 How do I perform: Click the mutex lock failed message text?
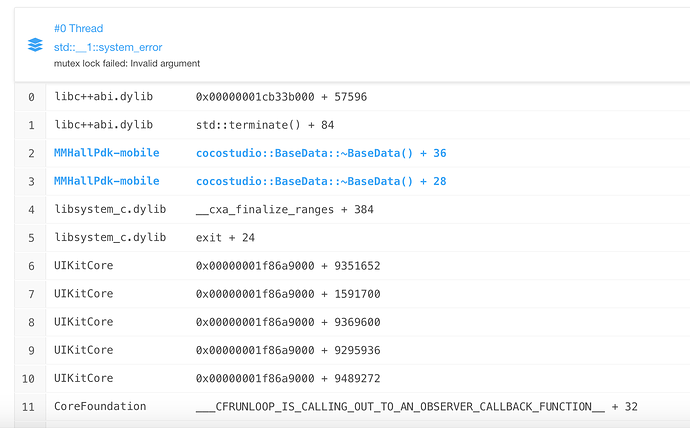(x=127, y=64)
